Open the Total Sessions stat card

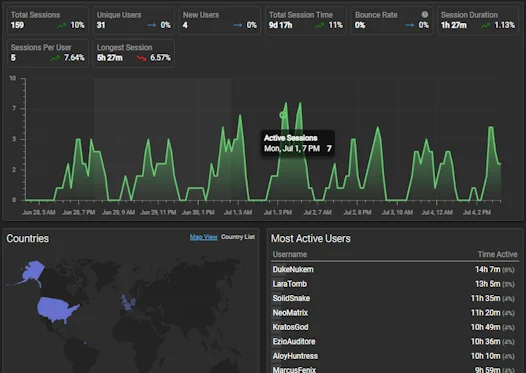click(48, 20)
